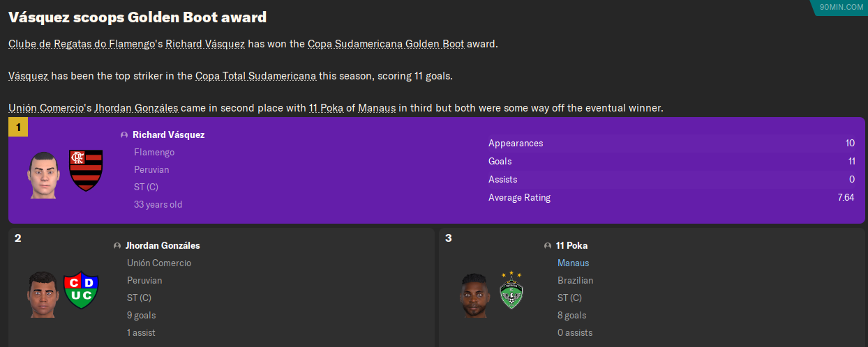Open Richard Vásquez face portrait

point(43,174)
